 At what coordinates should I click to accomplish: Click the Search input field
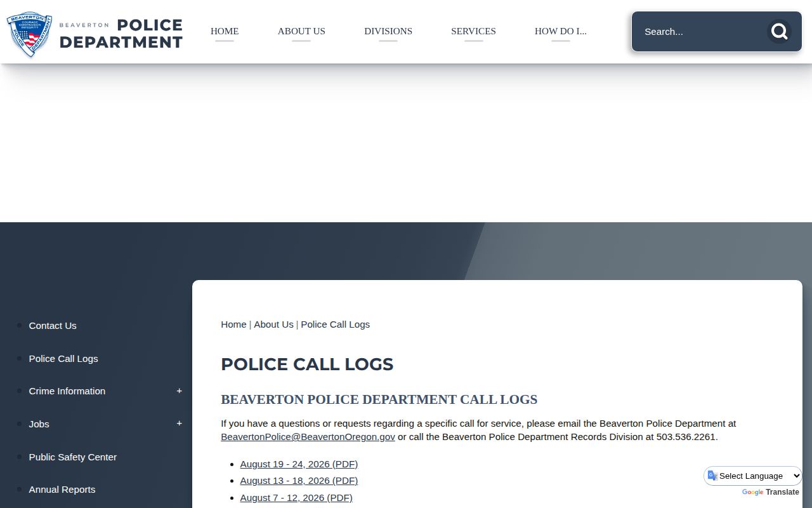point(701,31)
